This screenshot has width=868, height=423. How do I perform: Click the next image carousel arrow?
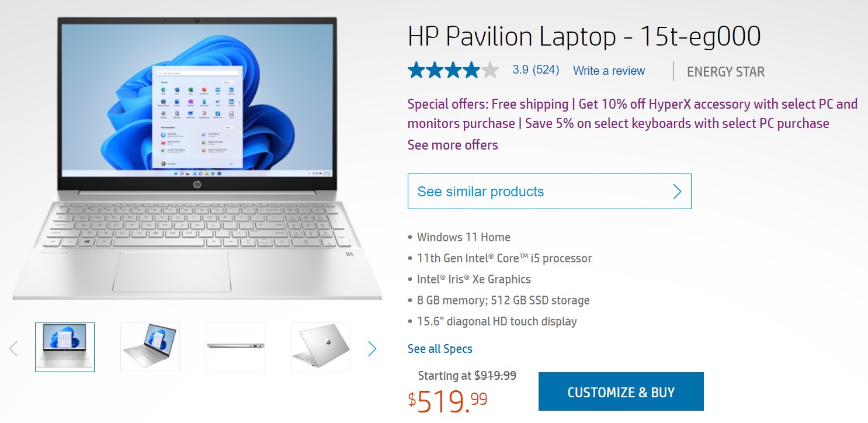[372, 349]
